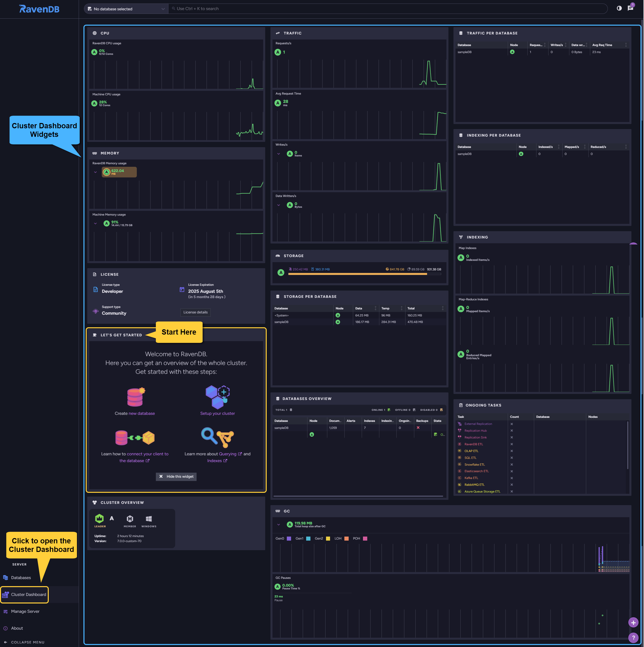The width and height of the screenshot is (644, 647).
Task: Expand GC total heap size chevron
Action: pos(279,524)
